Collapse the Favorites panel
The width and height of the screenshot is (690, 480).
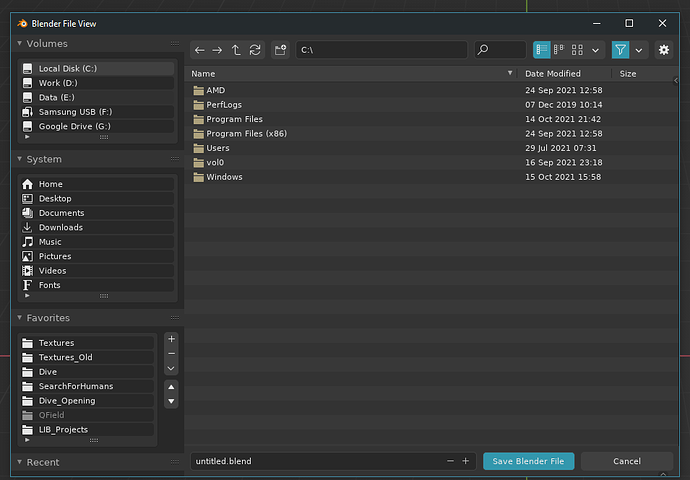tap(19, 317)
